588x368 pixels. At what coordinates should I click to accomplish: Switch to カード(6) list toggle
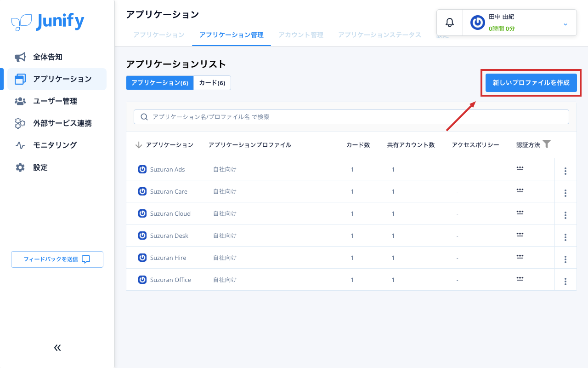pyautogui.click(x=212, y=83)
